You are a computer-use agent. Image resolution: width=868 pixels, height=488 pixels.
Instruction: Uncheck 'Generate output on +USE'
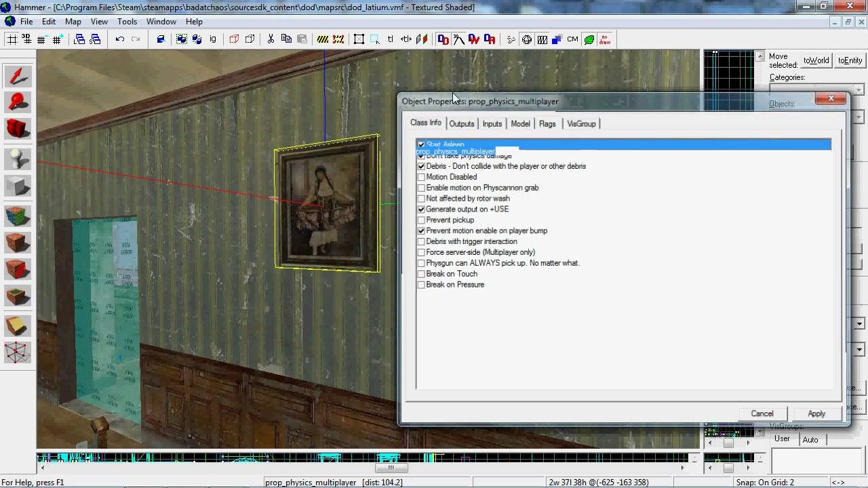pos(421,209)
